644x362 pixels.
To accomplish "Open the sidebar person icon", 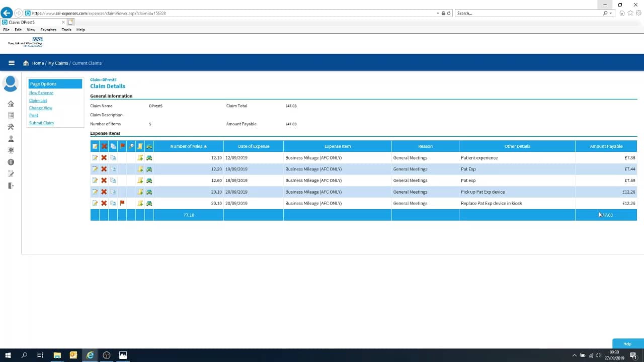I will coord(11,139).
